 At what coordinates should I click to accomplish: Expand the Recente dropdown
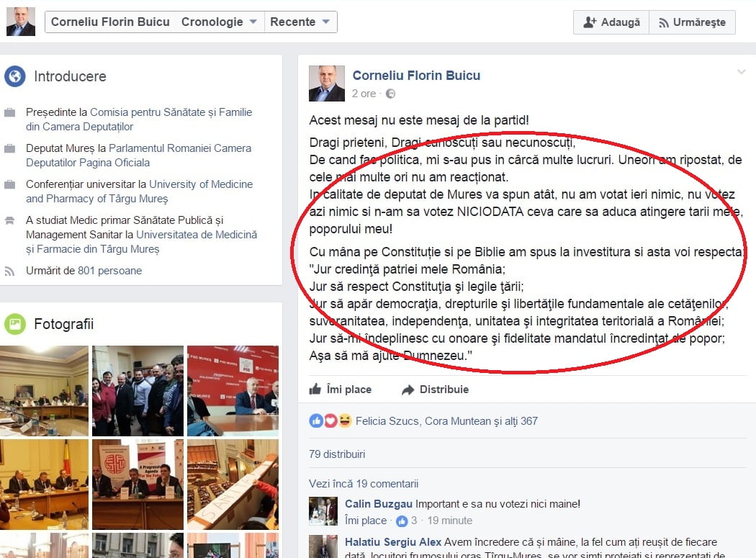(300, 22)
